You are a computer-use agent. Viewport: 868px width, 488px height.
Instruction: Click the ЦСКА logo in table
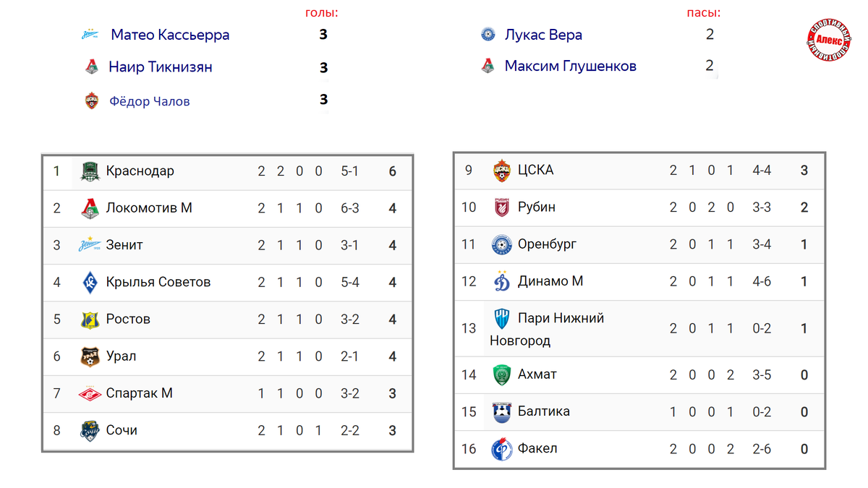[x=502, y=171]
